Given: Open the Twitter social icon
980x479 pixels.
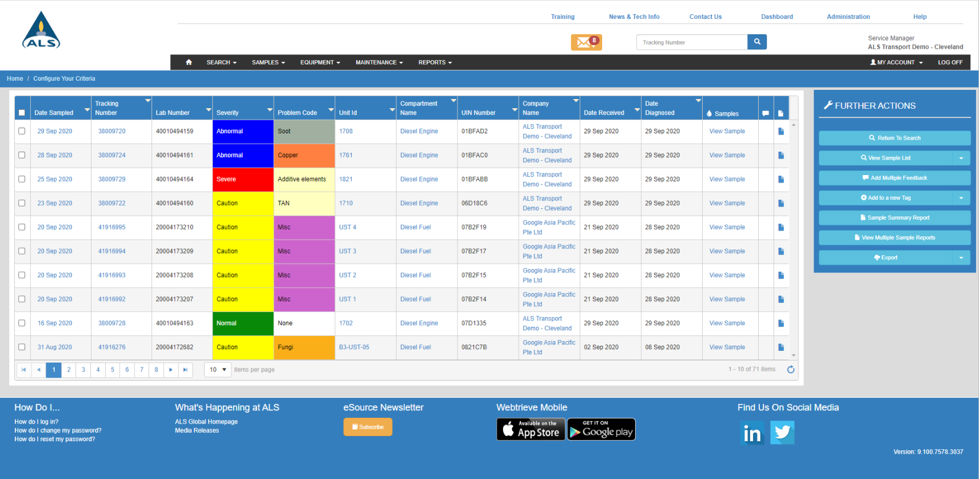Looking at the screenshot, I should coord(782,433).
